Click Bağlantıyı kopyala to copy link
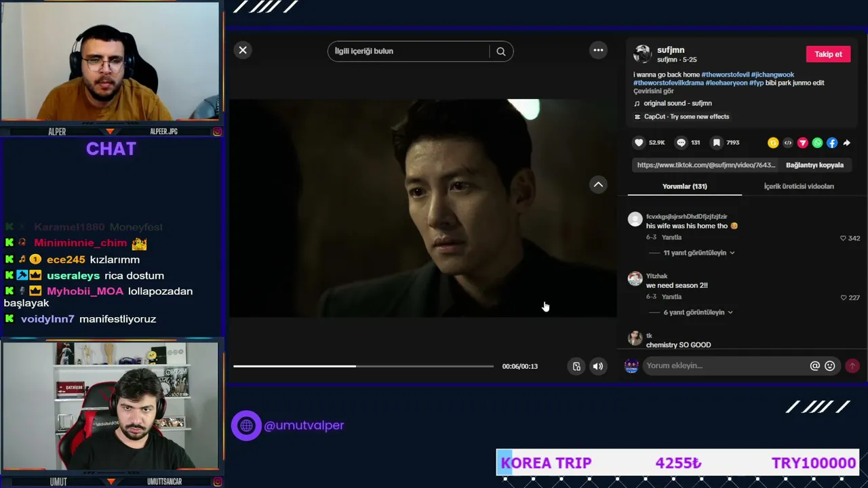The width and height of the screenshot is (868, 488). point(814,165)
